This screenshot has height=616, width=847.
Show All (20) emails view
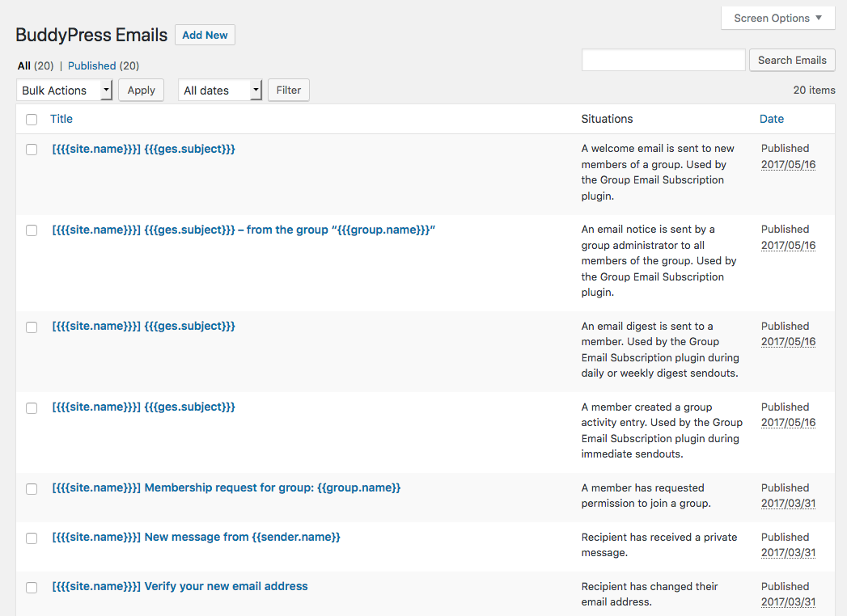tap(36, 65)
